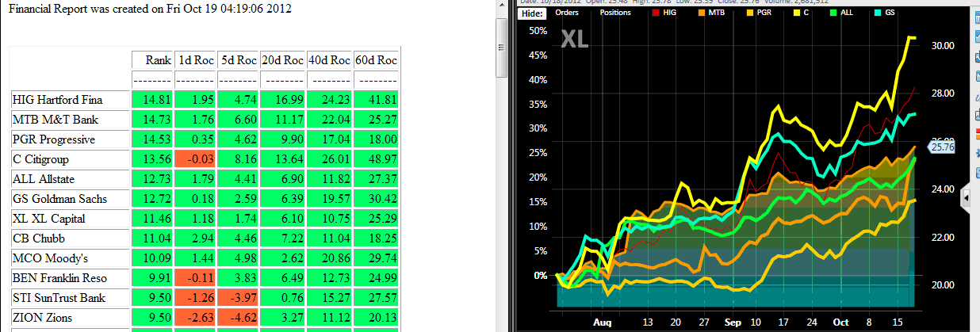This screenshot has width=980, height=332.
Task: Select the ALL Allstate row label
Action: click(70, 179)
